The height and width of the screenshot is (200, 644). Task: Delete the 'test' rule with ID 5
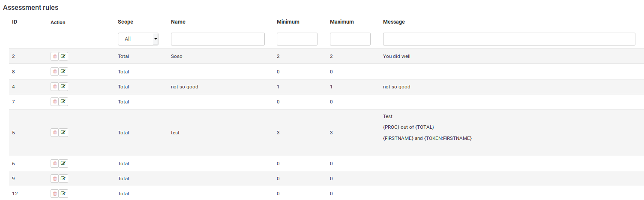(54, 133)
